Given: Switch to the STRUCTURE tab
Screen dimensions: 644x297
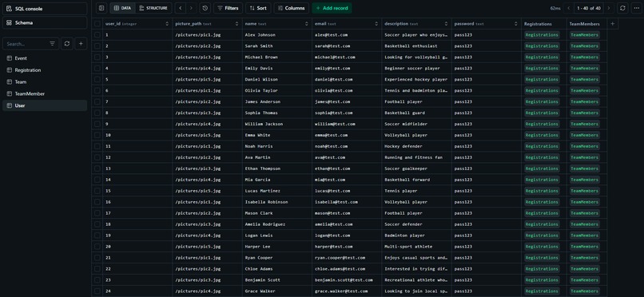Looking at the screenshot, I should 153,8.
